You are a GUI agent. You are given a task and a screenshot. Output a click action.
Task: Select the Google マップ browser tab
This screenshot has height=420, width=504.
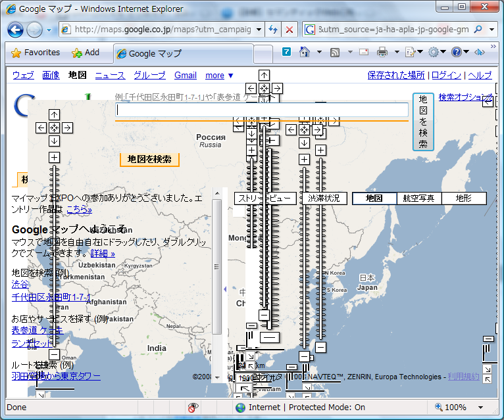[x=183, y=54]
